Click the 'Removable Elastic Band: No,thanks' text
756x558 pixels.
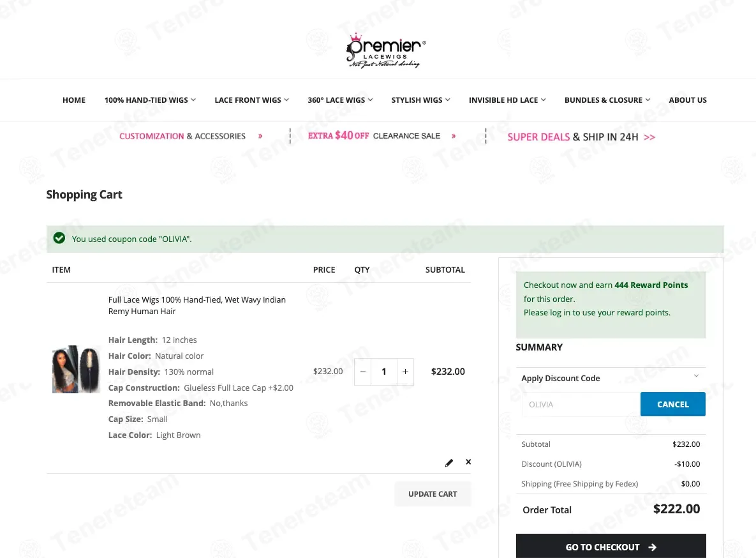(x=178, y=403)
